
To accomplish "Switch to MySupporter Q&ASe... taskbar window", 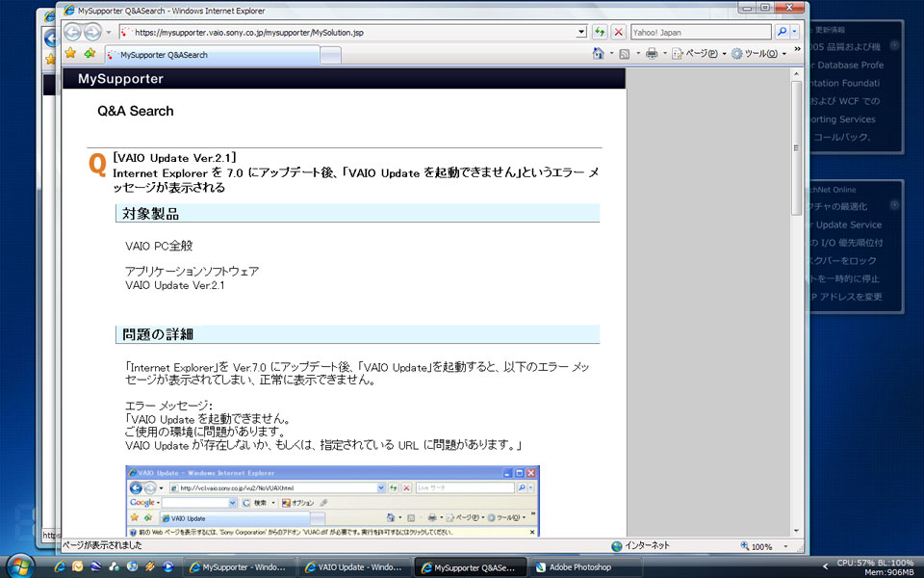I will [x=471, y=567].
